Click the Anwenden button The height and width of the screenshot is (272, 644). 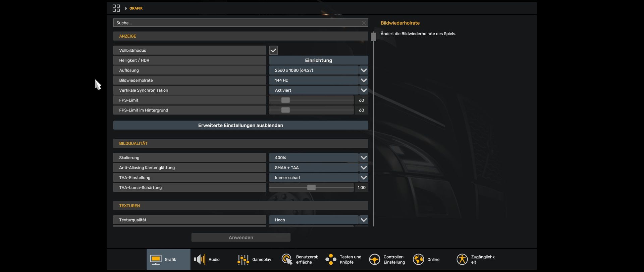pos(241,237)
